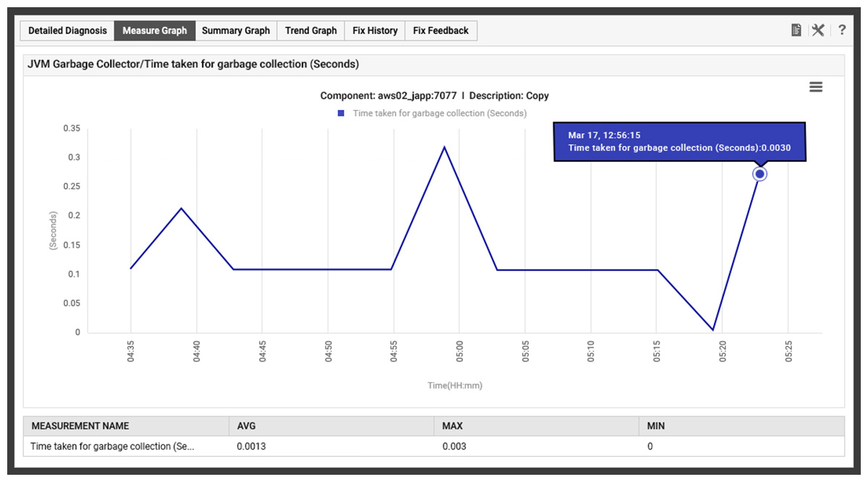Open the chart hamburger export menu
Screen dimensions: 868x482
click(x=816, y=87)
